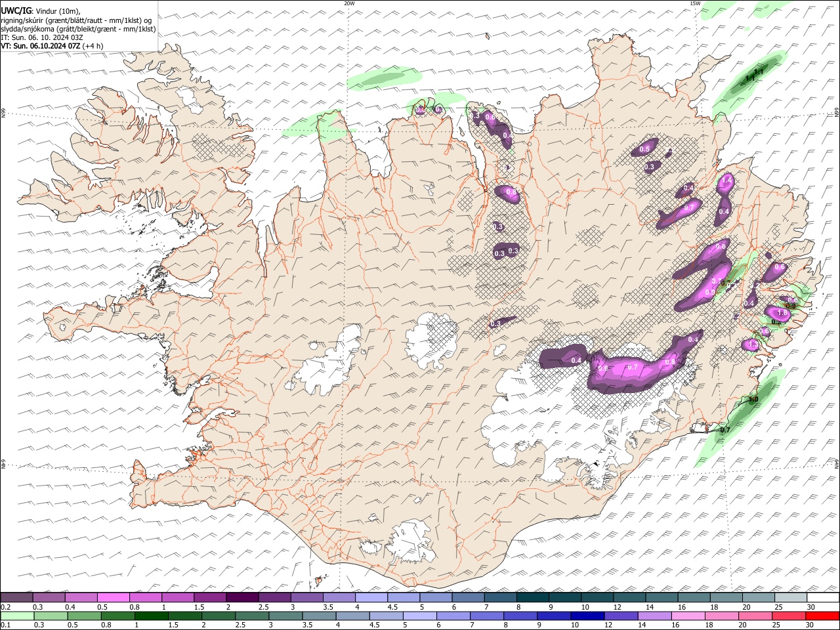Select the bright pink 0.5 snow-scale swatch
Image resolution: width=840 pixels, height=630 pixels.
114,598
